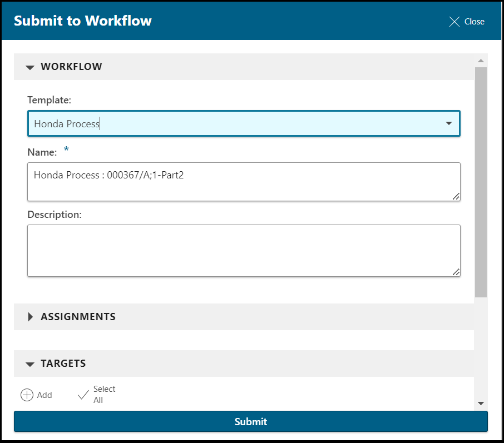Click the vertical scrollbar thumb
The height and width of the screenshot is (443, 504).
pos(481,181)
